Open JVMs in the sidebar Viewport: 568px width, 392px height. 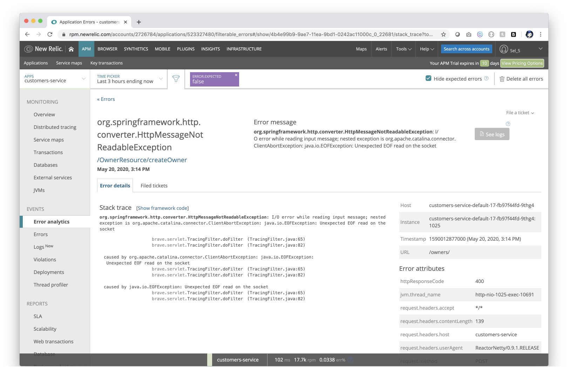[39, 190]
